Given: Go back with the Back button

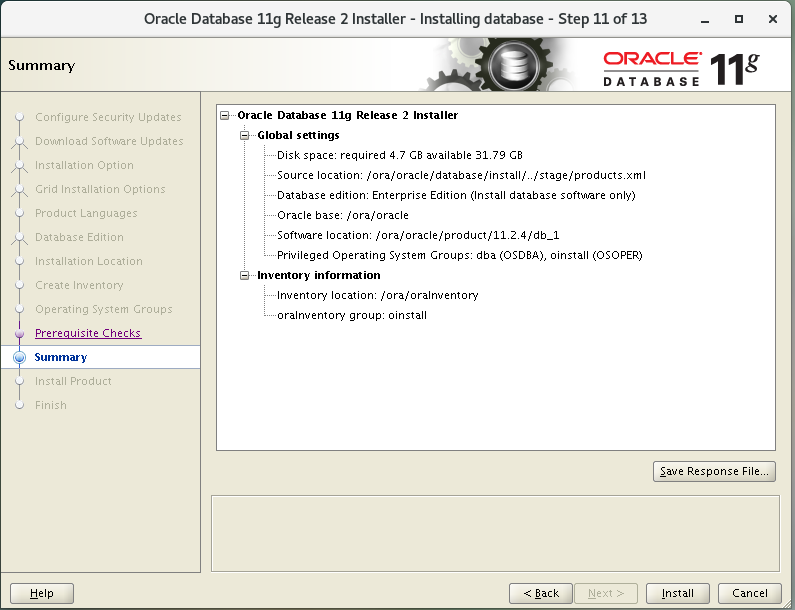Looking at the screenshot, I should pos(540,593).
